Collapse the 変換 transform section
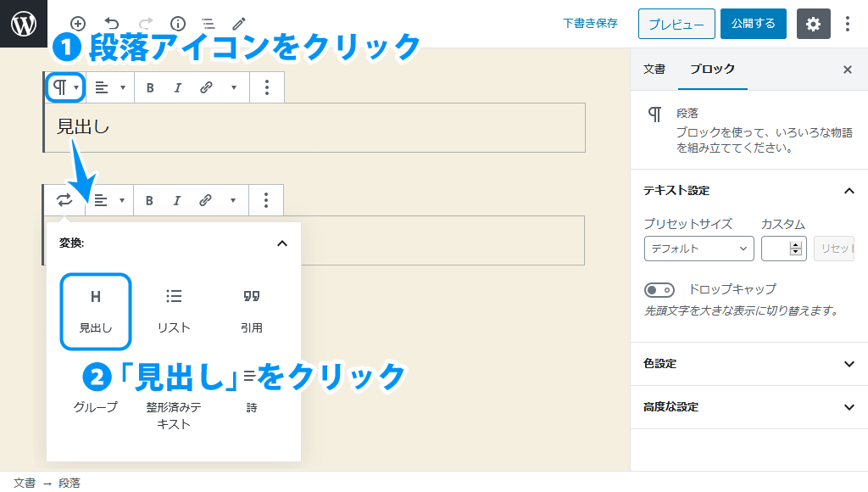Image resolution: width=868 pixels, height=492 pixels. (281, 243)
